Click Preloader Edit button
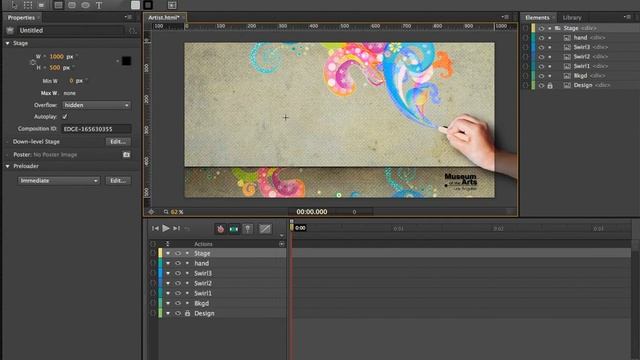640x360 pixels. click(x=118, y=180)
